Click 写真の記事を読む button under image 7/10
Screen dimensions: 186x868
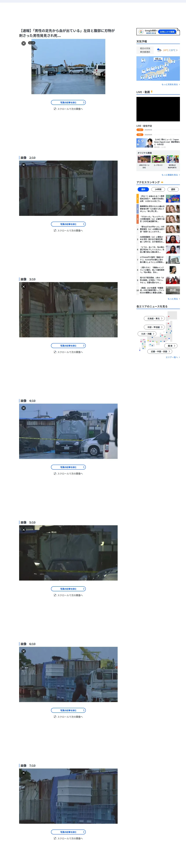(x=68, y=832)
